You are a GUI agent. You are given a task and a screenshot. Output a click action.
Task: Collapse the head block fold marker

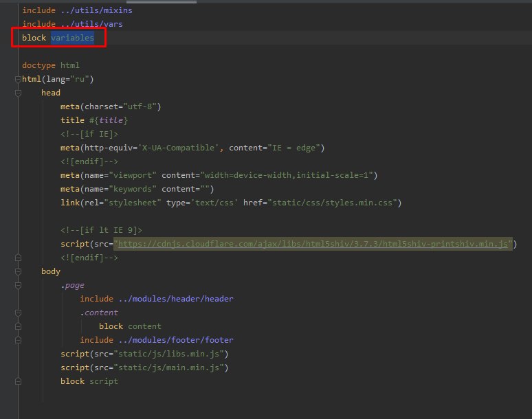[x=19, y=93]
